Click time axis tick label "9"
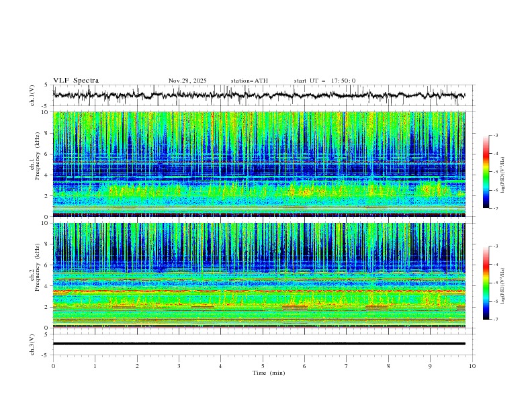The width and height of the screenshot is (532, 411). pos(430,366)
